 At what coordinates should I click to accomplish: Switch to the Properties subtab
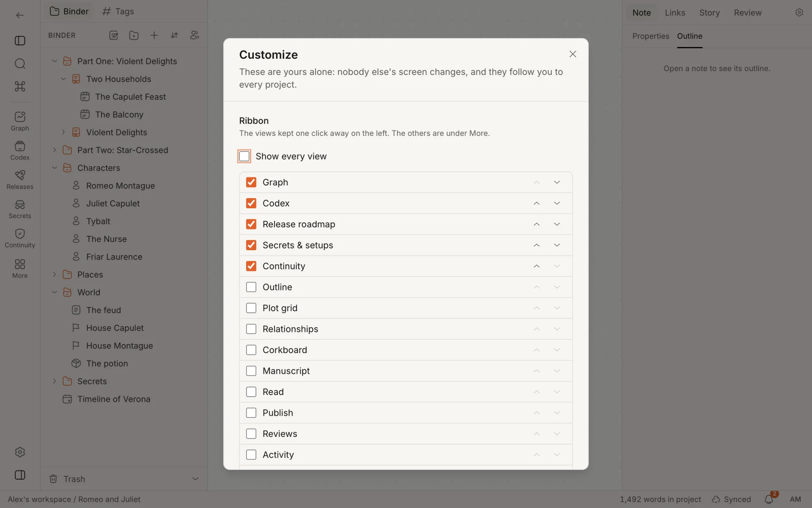click(650, 36)
